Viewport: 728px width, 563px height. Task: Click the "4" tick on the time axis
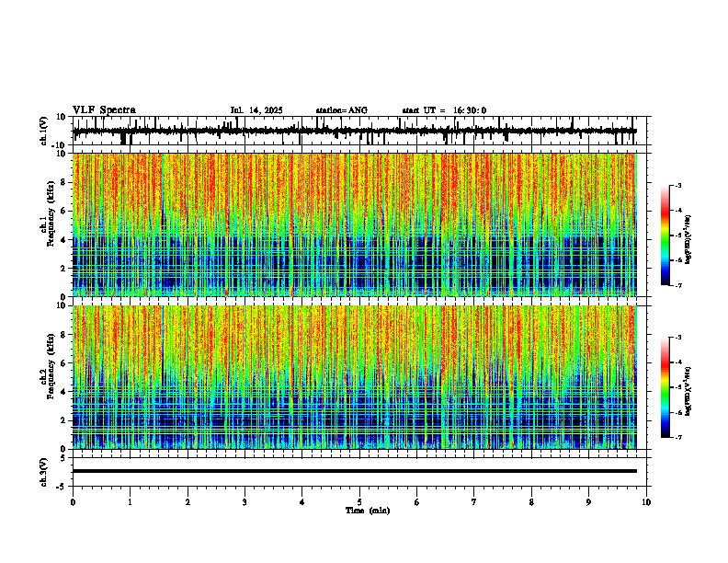tap(302, 502)
